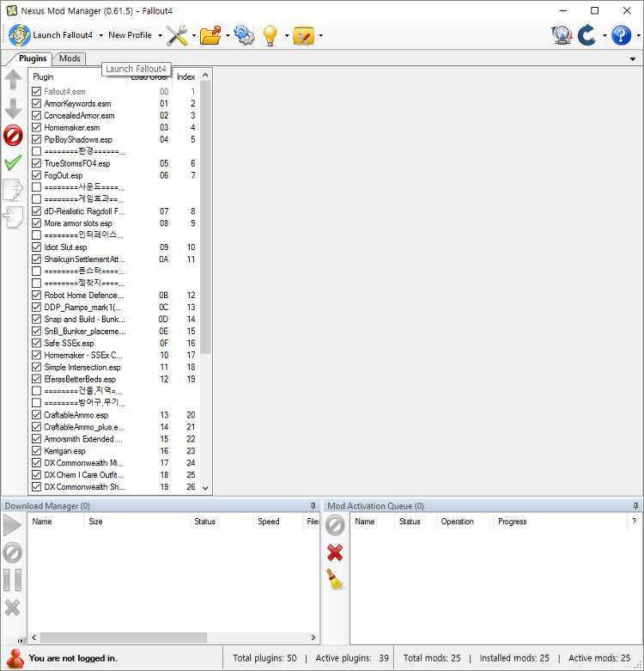
Task: Disable all plugins with red prohibition icon
Action: pos(13,136)
